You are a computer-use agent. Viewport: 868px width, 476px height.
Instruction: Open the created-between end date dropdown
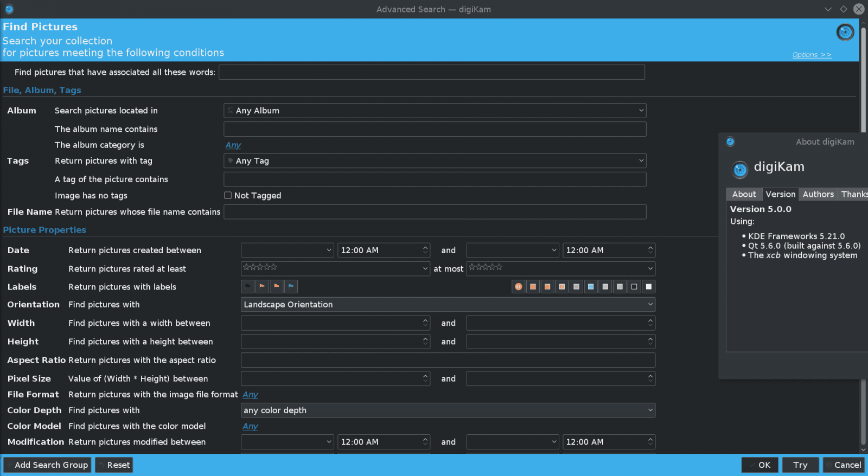(x=513, y=250)
